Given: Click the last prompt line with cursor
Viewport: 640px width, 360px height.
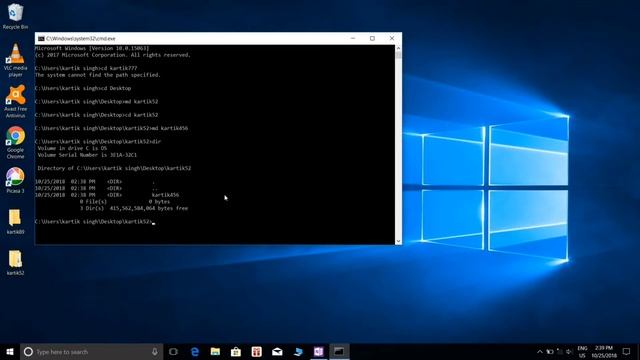Looking at the screenshot, I should point(95,222).
